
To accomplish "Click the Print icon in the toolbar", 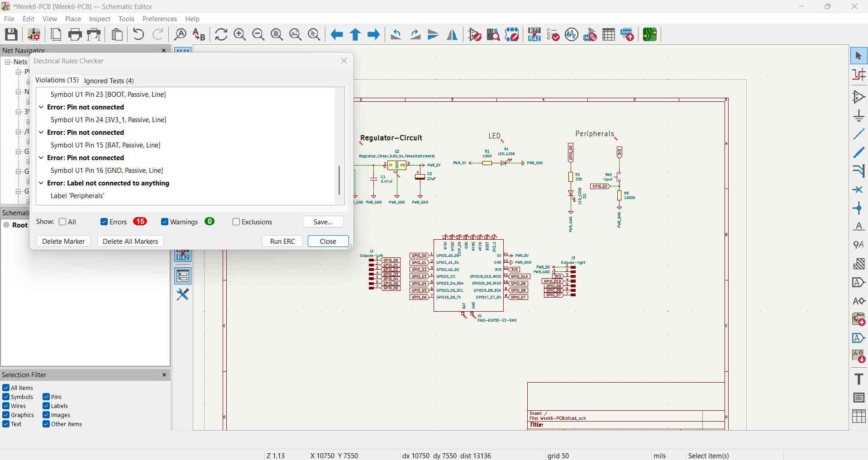I will pyautogui.click(x=75, y=35).
